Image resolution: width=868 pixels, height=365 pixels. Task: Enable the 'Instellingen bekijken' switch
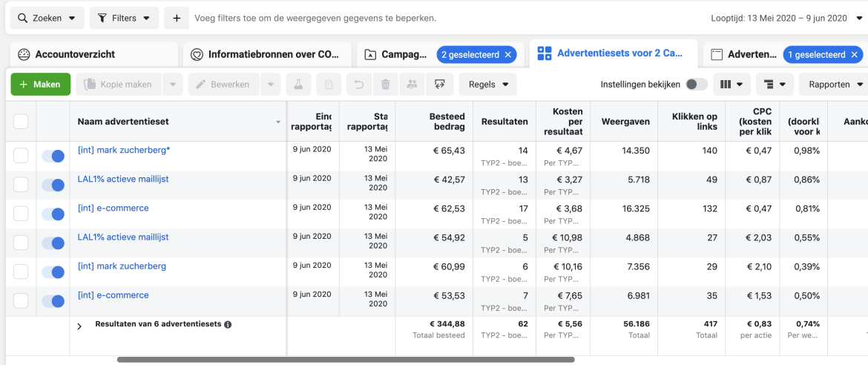coord(697,84)
